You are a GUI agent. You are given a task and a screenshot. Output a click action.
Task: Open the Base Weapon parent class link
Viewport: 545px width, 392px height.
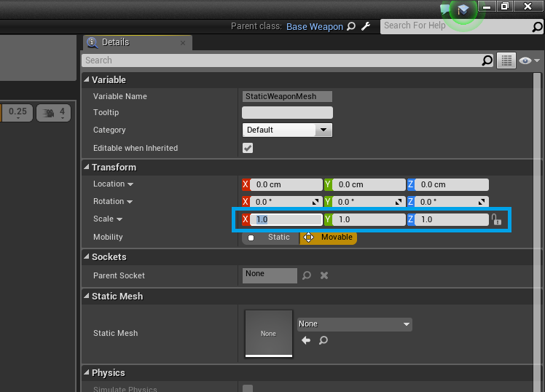(x=315, y=27)
